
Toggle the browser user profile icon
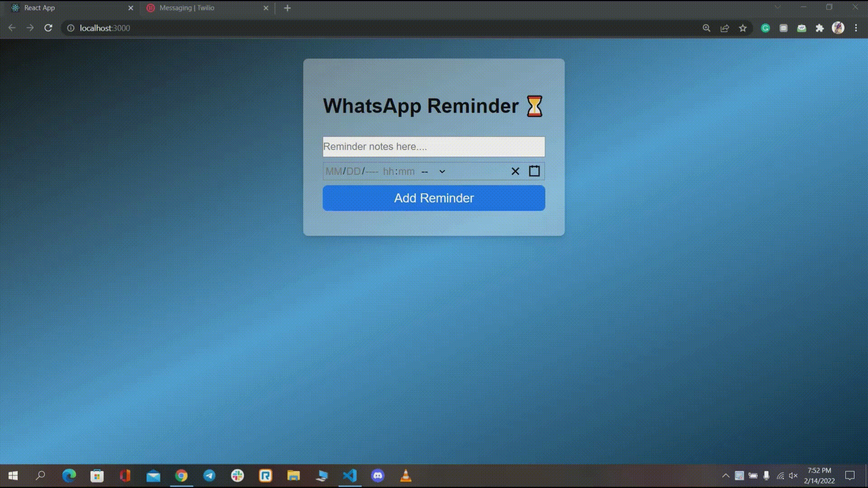tap(838, 28)
